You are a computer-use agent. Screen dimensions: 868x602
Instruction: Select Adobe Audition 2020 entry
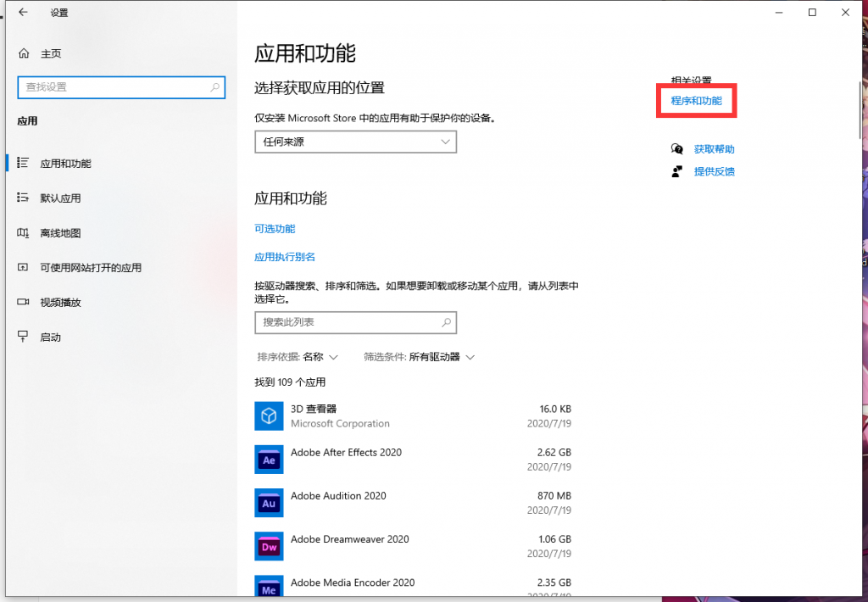click(413, 503)
